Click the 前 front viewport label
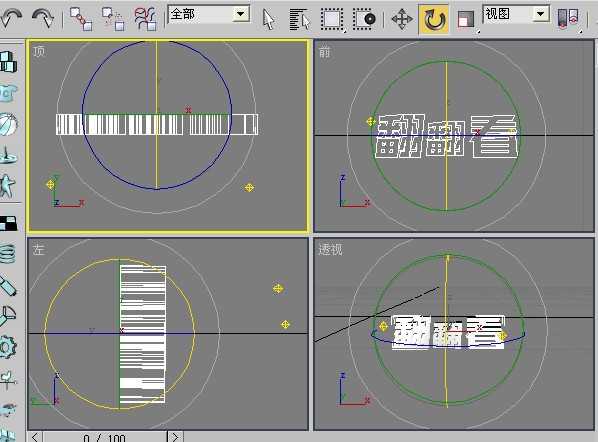The image size is (598, 442). pyautogui.click(x=324, y=52)
